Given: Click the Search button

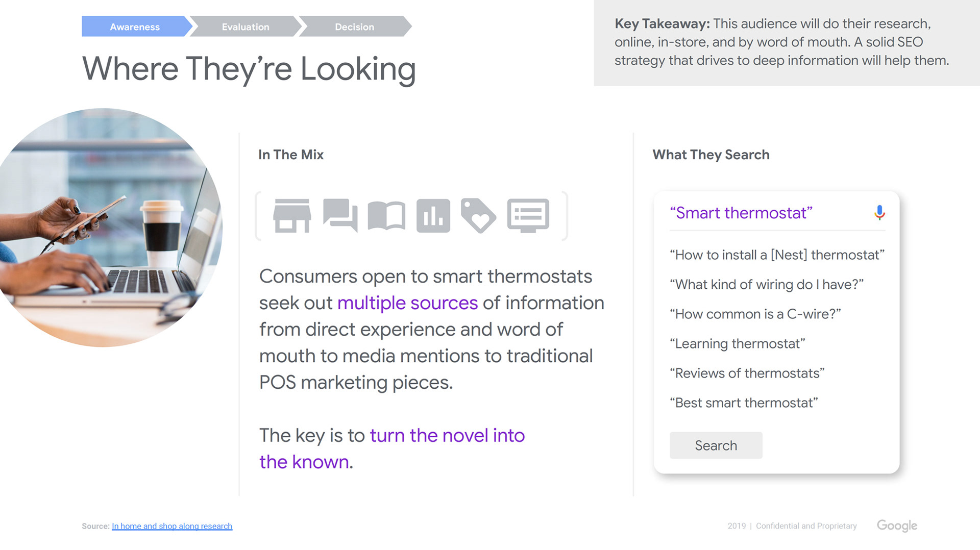Looking at the screenshot, I should (716, 445).
